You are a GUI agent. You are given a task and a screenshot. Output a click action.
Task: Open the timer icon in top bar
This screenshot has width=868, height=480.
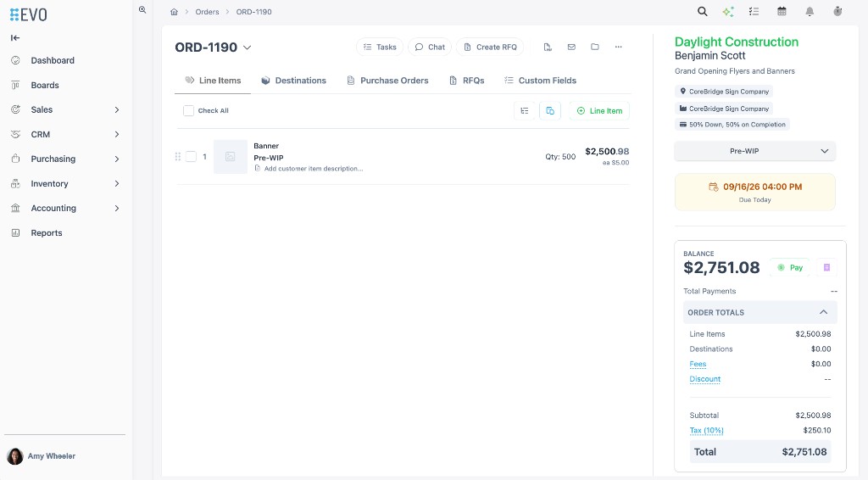(837, 11)
